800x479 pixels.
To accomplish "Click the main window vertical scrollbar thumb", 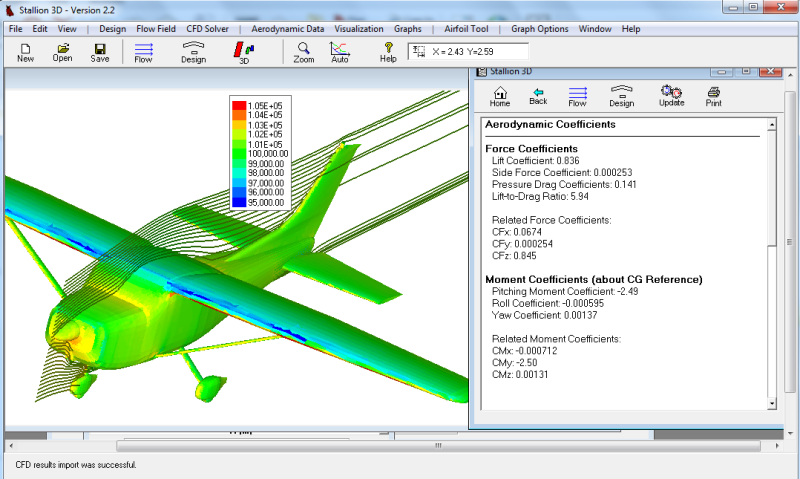I will [790, 242].
